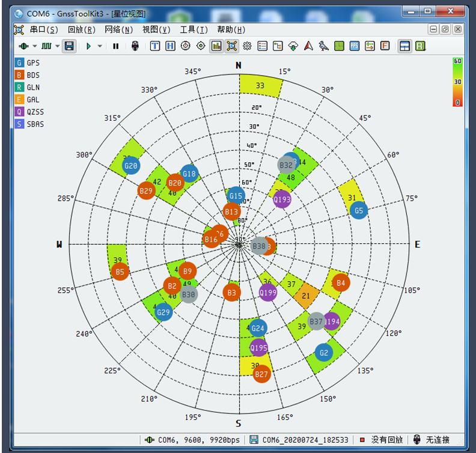Select satellite G5 on the sky plot
476x453 pixels.
click(359, 210)
